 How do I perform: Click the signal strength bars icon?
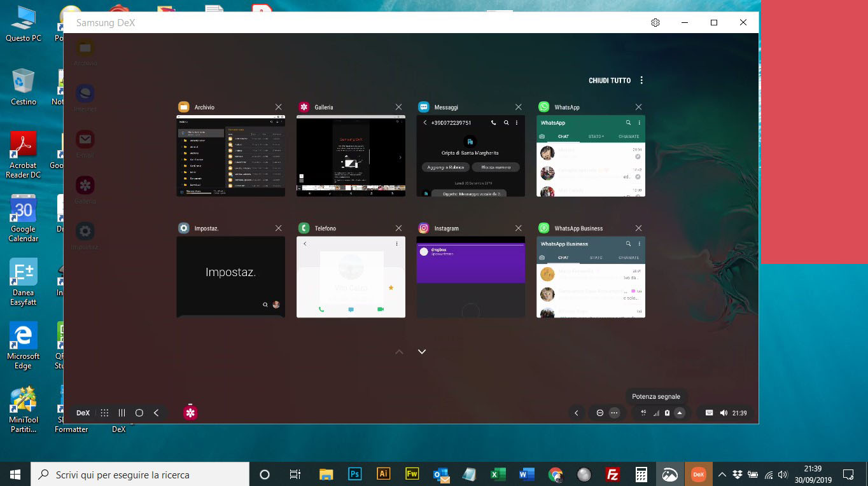click(656, 413)
